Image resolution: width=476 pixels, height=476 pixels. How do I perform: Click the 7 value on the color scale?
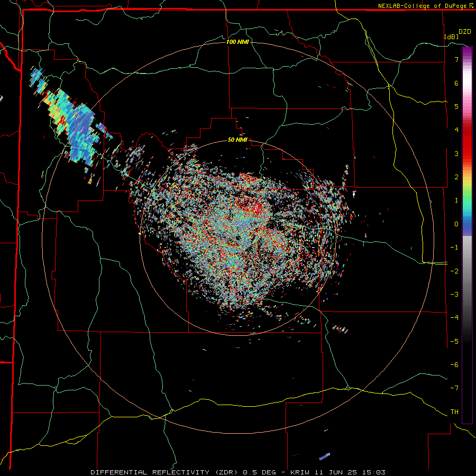pyautogui.click(x=456, y=59)
